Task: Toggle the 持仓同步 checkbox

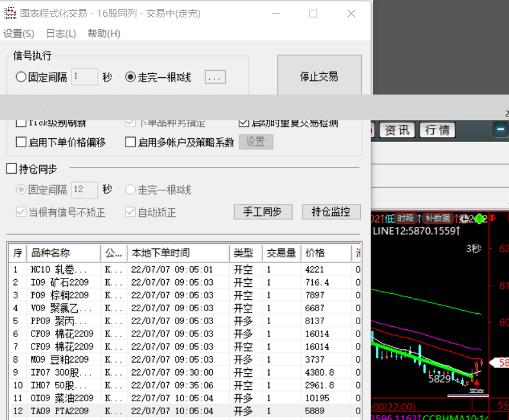Action: 12,169
